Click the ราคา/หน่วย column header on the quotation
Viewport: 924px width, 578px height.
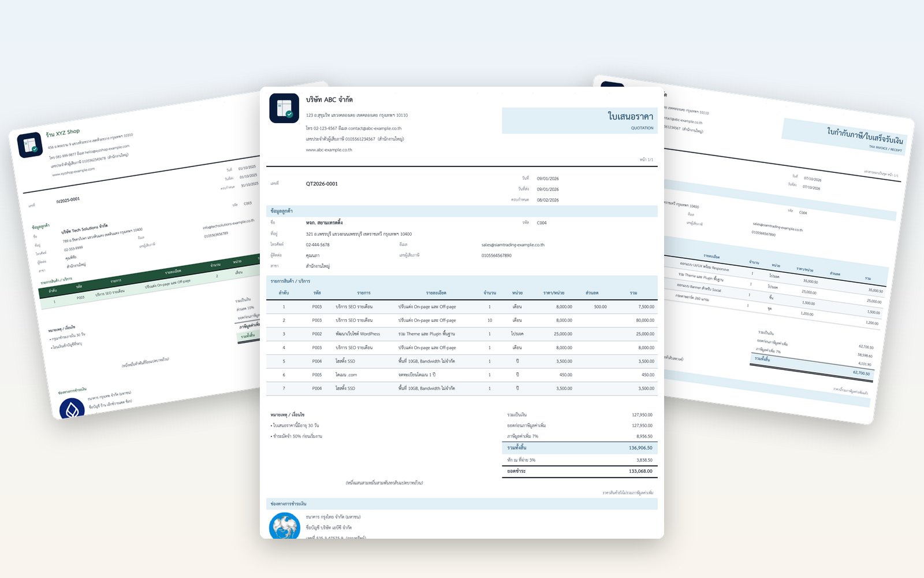click(x=554, y=293)
